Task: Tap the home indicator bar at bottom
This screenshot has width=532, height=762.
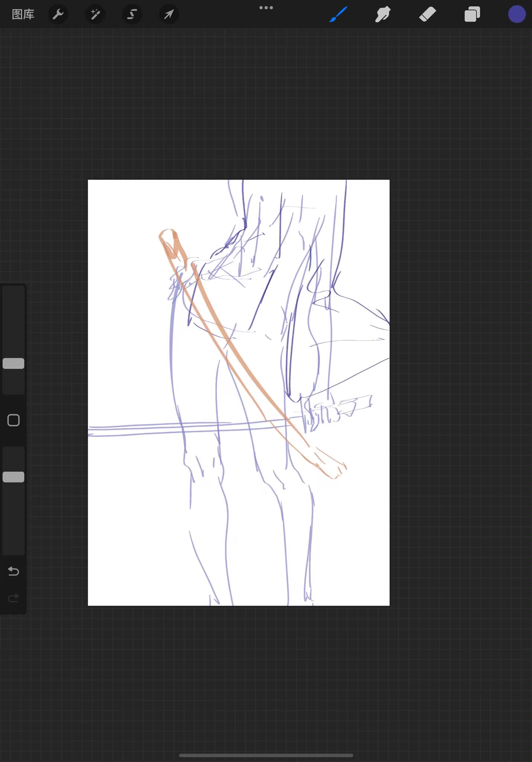Action: point(266,755)
